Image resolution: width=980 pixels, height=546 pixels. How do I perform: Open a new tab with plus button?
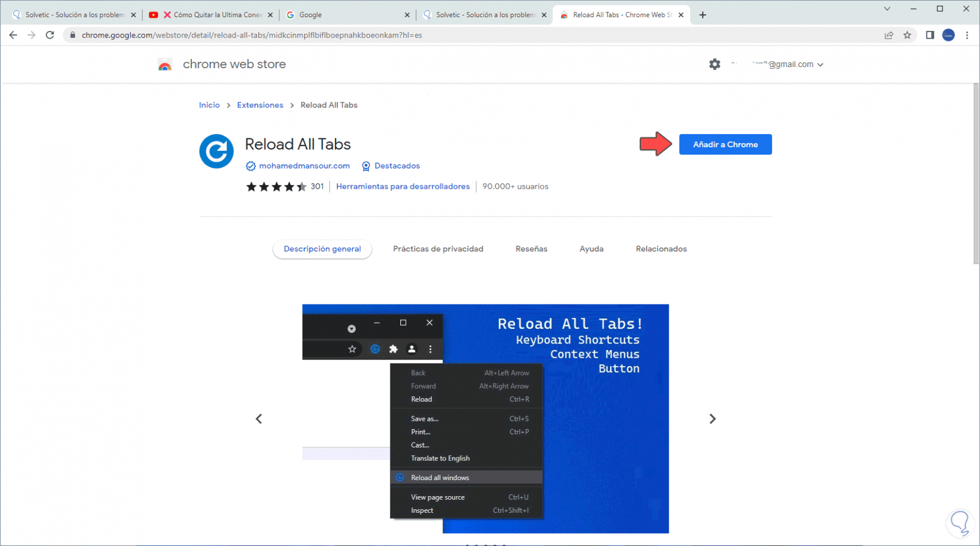tap(703, 15)
